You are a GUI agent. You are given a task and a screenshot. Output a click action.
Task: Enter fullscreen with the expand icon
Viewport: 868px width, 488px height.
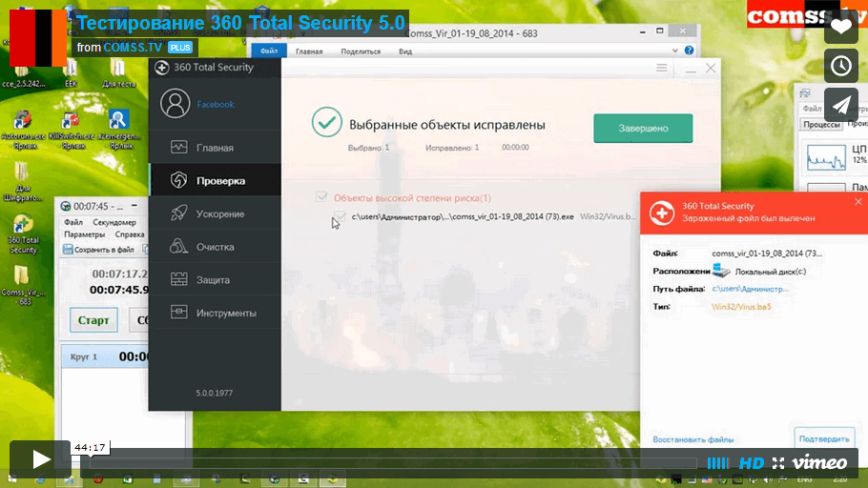point(778,463)
